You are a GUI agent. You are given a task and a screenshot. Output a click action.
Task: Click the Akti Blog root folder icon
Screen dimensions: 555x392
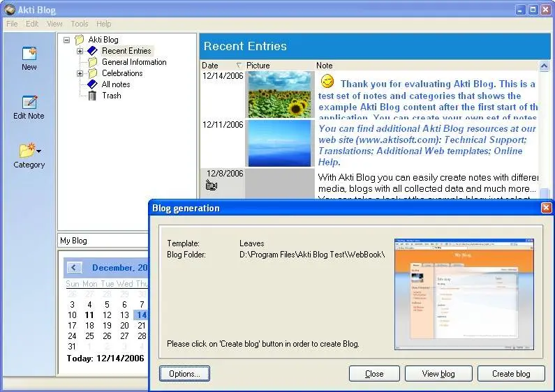tap(80, 40)
